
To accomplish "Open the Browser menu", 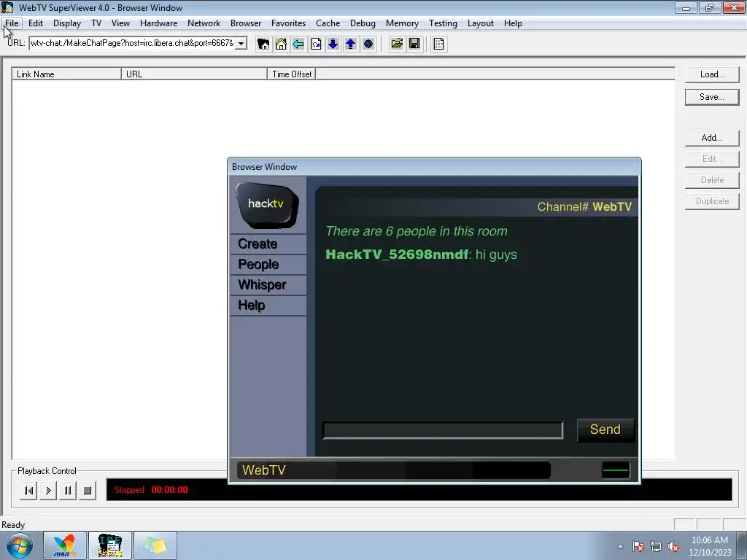I will pos(246,23).
